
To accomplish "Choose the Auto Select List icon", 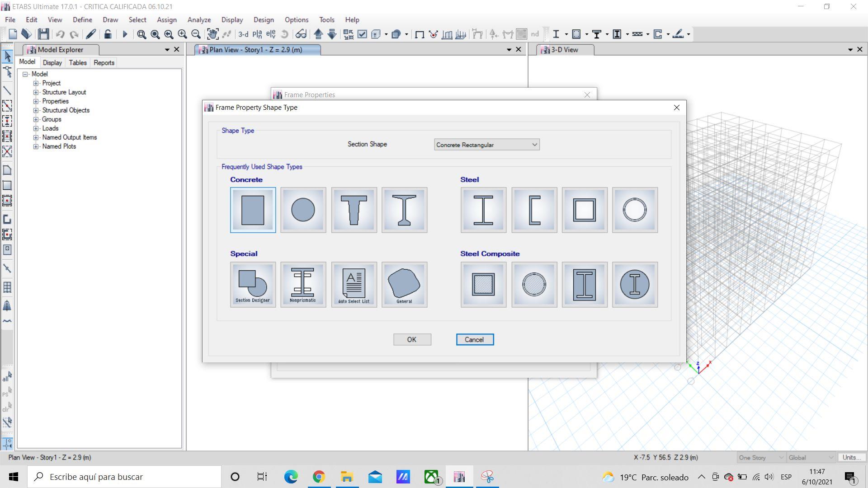I will pyautogui.click(x=354, y=285).
